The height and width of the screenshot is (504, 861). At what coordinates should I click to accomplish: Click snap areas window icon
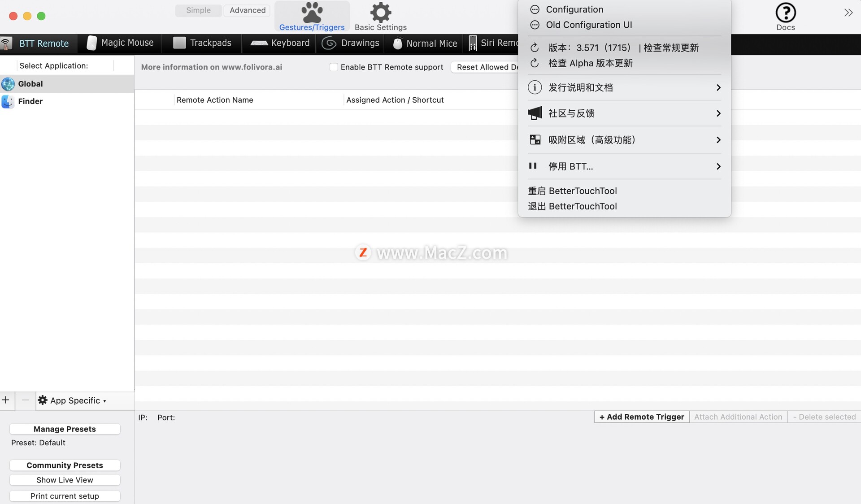535,140
